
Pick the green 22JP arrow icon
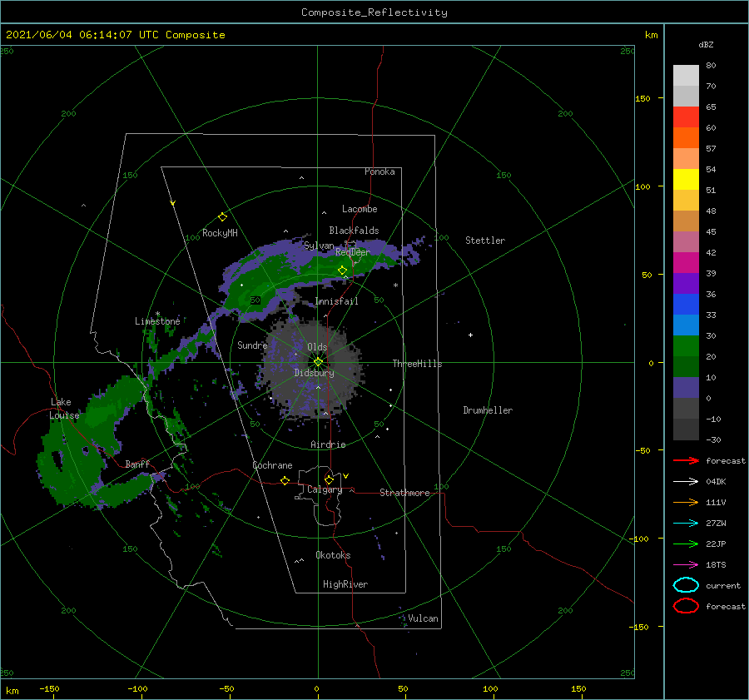coord(686,544)
